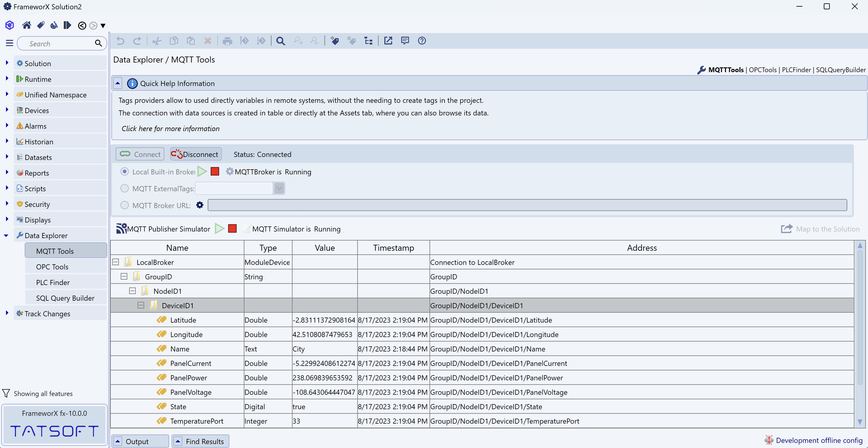
Task: Click the Home icon in top toolbar
Action: click(x=26, y=25)
